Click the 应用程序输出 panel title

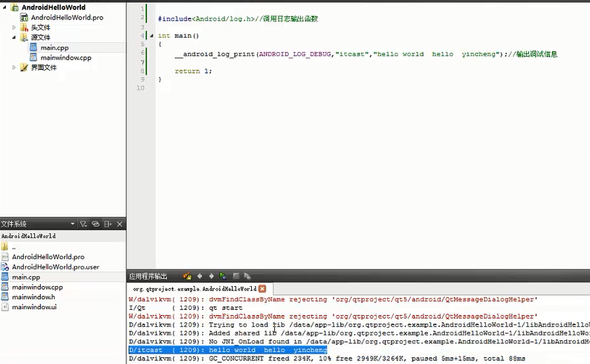[149, 276]
